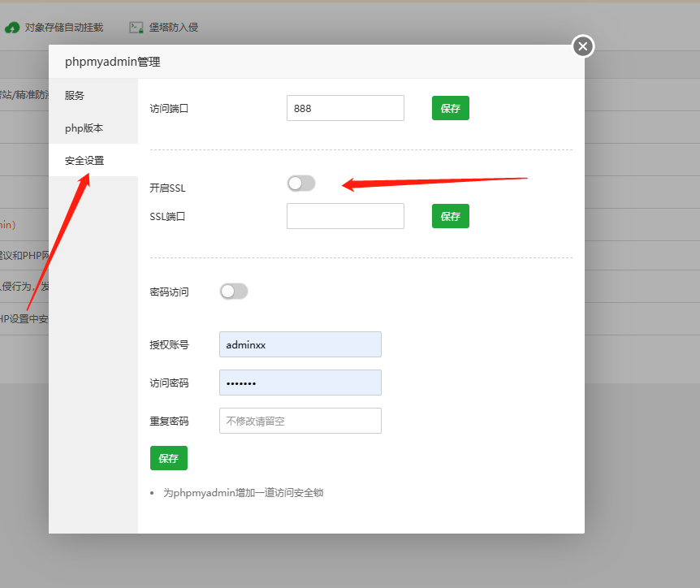Save the password access settings
This screenshot has height=588, width=700.
pos(168,458)
